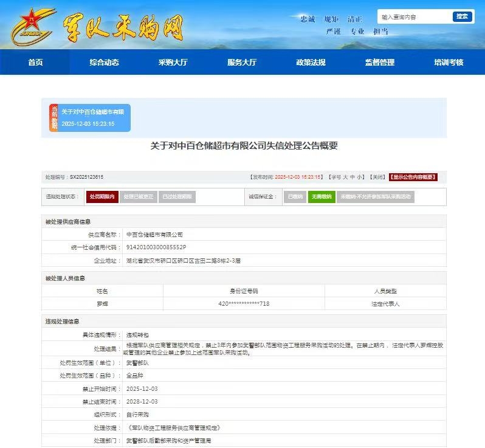Viewport: 485px width, 448px height.
Task: Click the 搜索 search button
Action: point(462,16)
